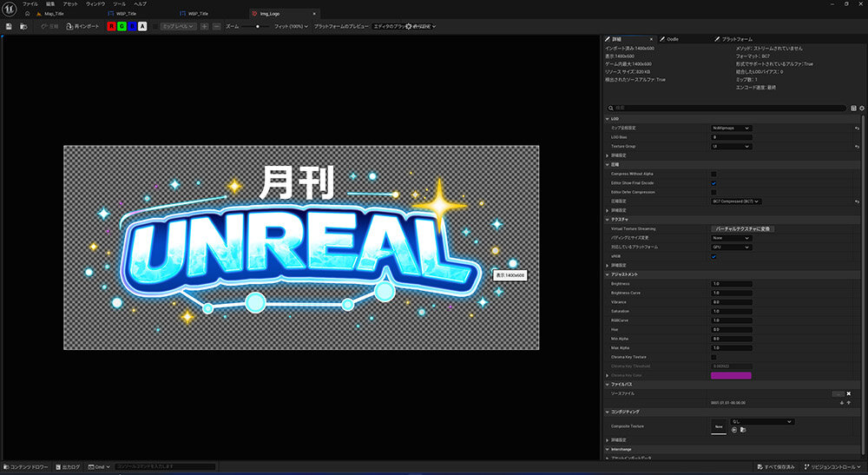Toggle the red channel R button
Viewport: 868px width, 475px height.
click(111, 27)
